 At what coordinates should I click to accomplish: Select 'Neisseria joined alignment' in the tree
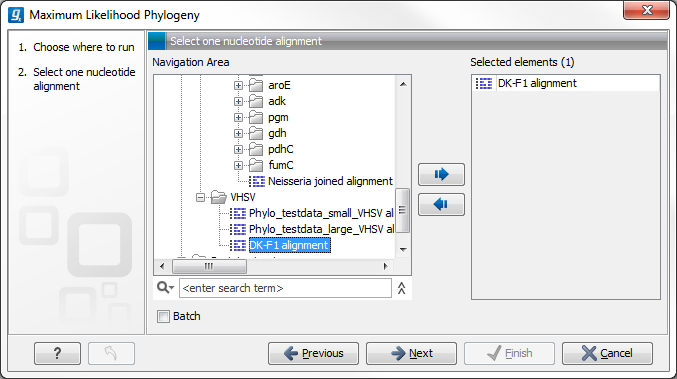(x=330, y=181)
